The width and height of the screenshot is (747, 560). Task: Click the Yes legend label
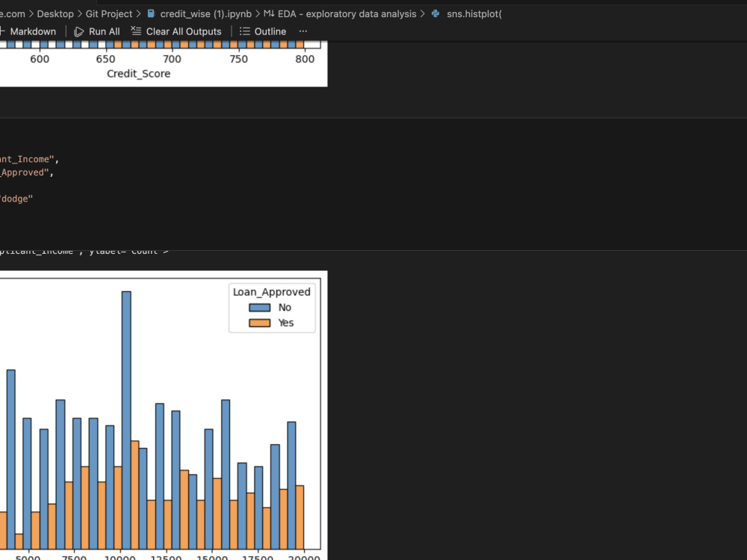286,323
